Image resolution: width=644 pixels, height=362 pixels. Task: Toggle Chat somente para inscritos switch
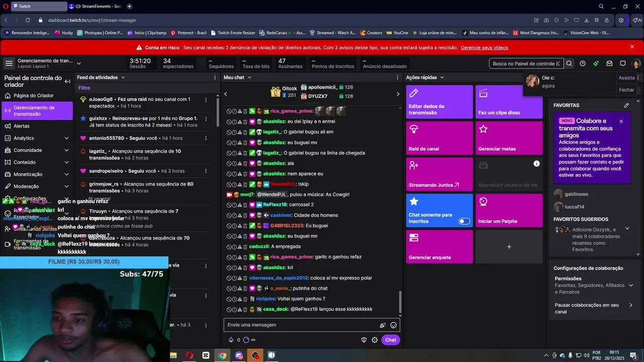[x=464, y=221]
